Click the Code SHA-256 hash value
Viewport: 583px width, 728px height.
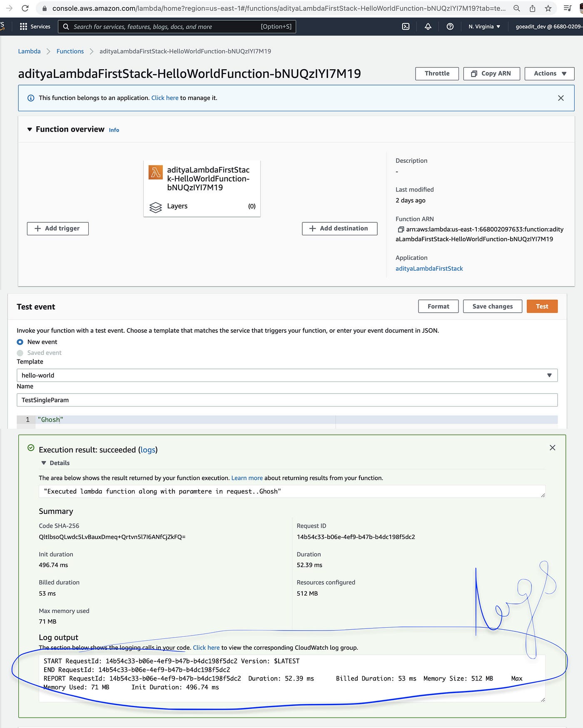[112, 537]
